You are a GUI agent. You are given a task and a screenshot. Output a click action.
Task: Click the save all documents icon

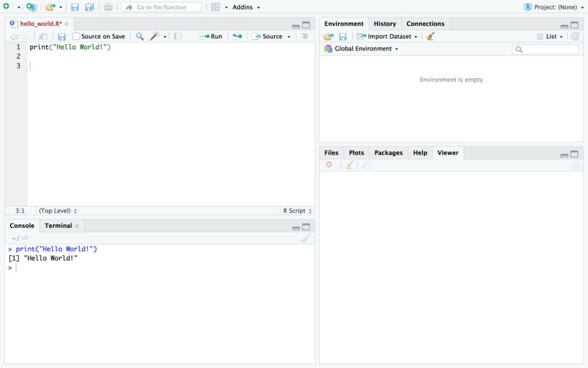(x=89, y=7)
